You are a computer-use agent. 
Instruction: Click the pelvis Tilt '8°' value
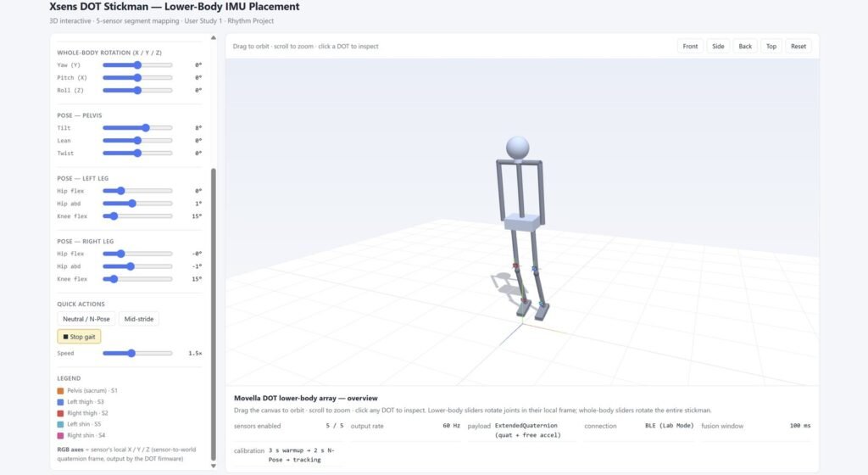tap(198, 128)
